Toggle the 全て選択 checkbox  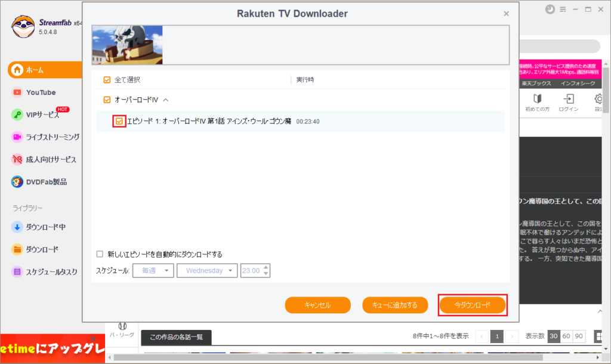pyautogui.click(x=107, y=80)
